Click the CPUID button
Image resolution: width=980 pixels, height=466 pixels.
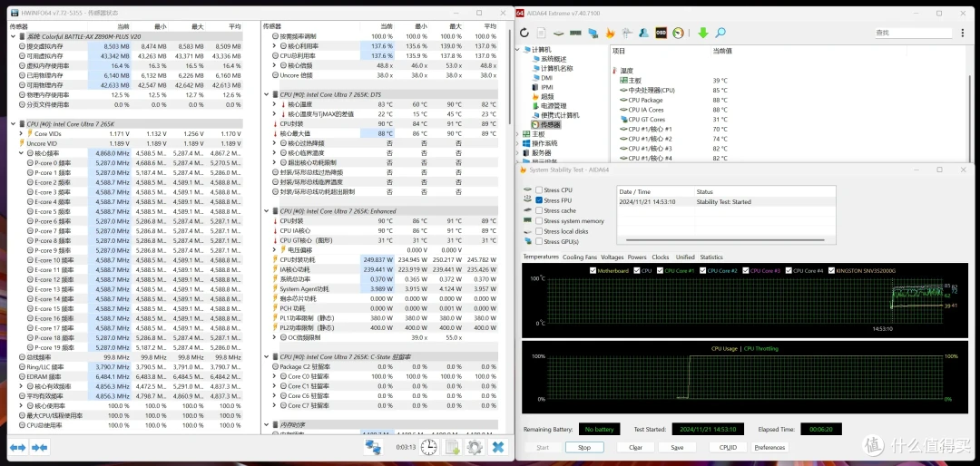[x=728, y=447]
